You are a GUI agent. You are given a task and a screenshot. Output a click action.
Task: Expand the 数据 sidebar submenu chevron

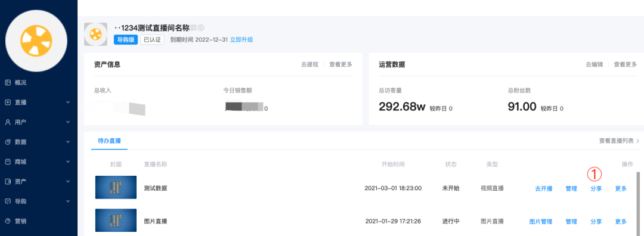tap(68, 142)
